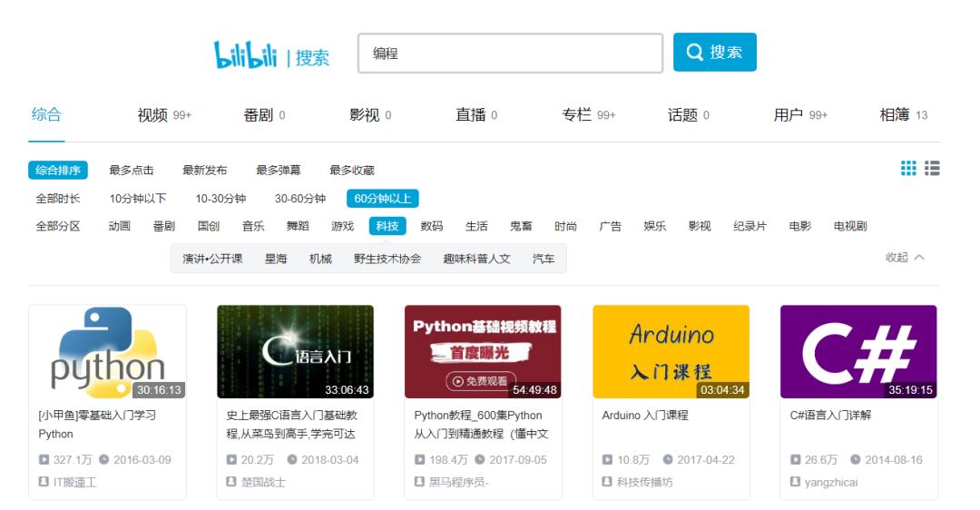Click uploader icon beside IT搬運工
This screenshot has height=510, width=980.
point(44,482)
